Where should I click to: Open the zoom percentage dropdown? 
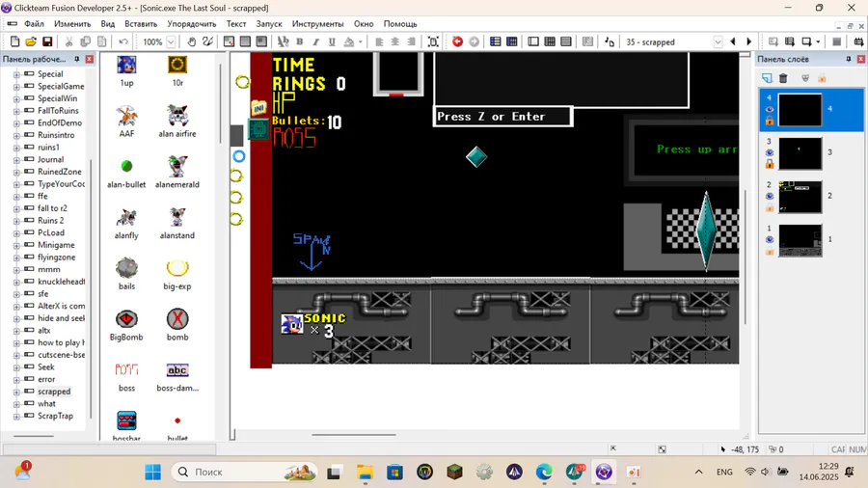click(x=171, y=42)
